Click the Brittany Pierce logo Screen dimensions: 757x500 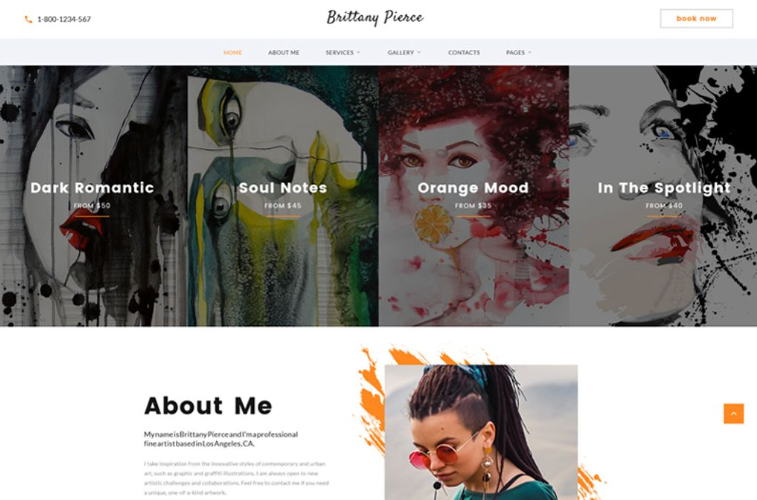click(x=375, y=18)
